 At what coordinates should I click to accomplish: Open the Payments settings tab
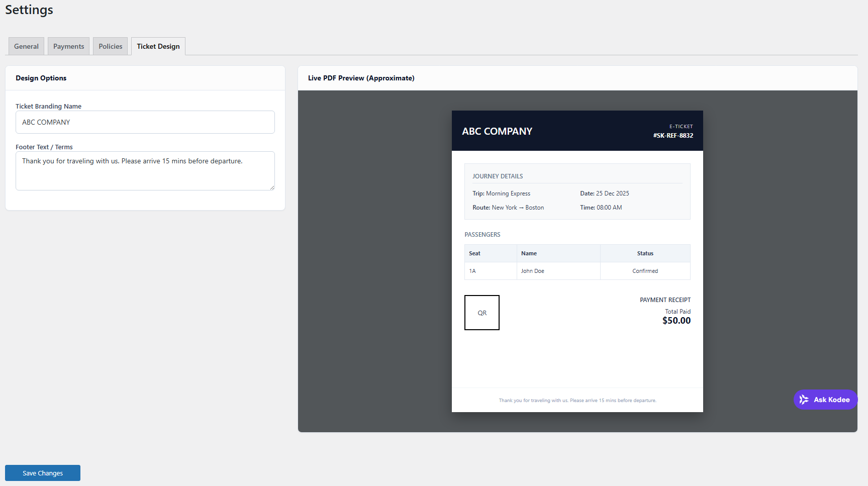coord(68,46)
